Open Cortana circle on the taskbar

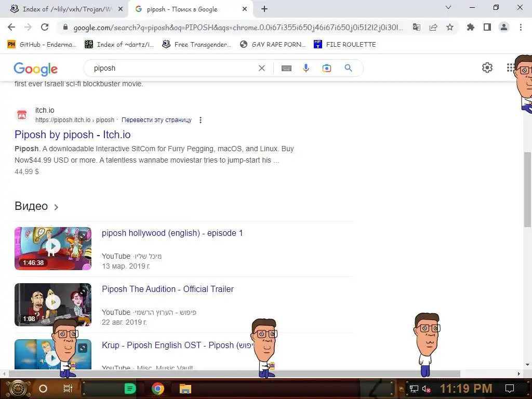pos(43,389)
